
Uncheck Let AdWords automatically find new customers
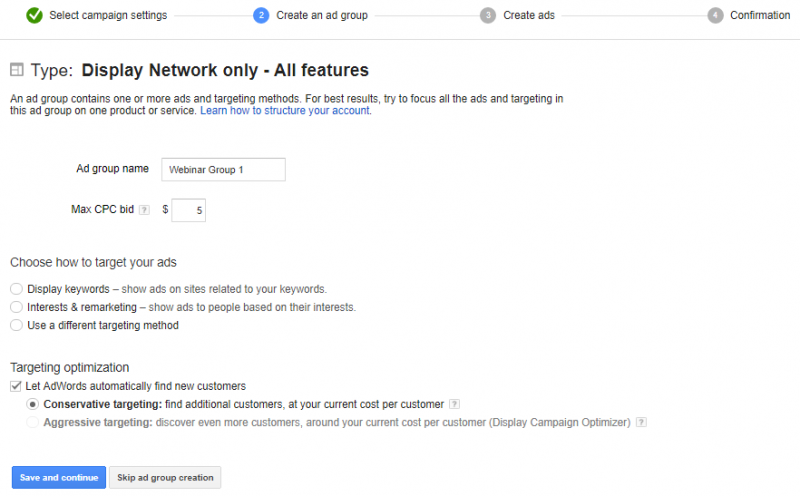[x=16, y=386]
